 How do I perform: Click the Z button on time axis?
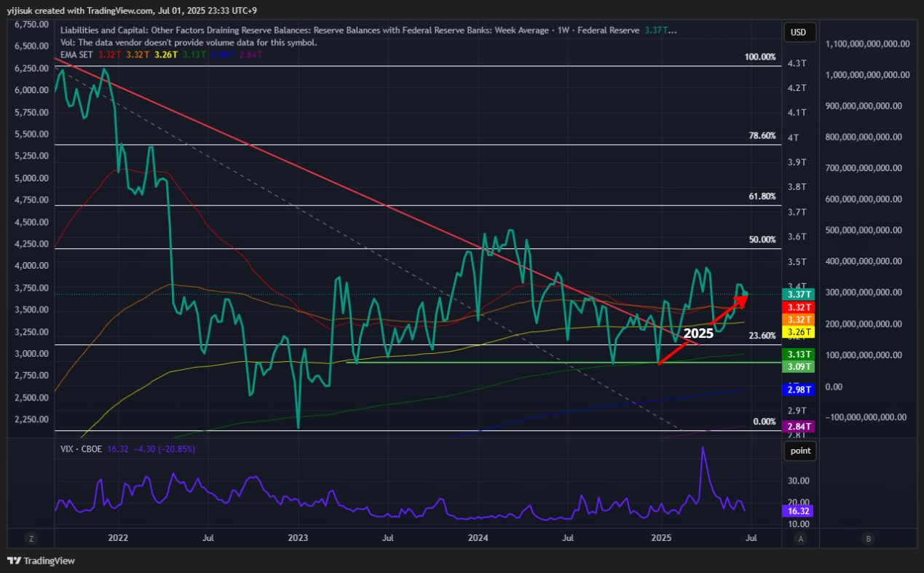(x=32, y=539)
